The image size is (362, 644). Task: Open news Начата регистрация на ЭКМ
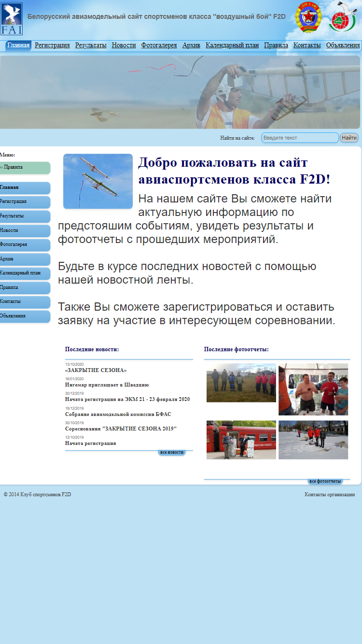tap(127, 400)
